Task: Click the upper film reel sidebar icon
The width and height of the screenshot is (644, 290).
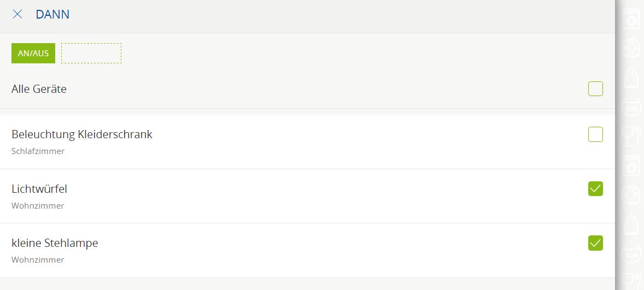Action: point(631,48)
